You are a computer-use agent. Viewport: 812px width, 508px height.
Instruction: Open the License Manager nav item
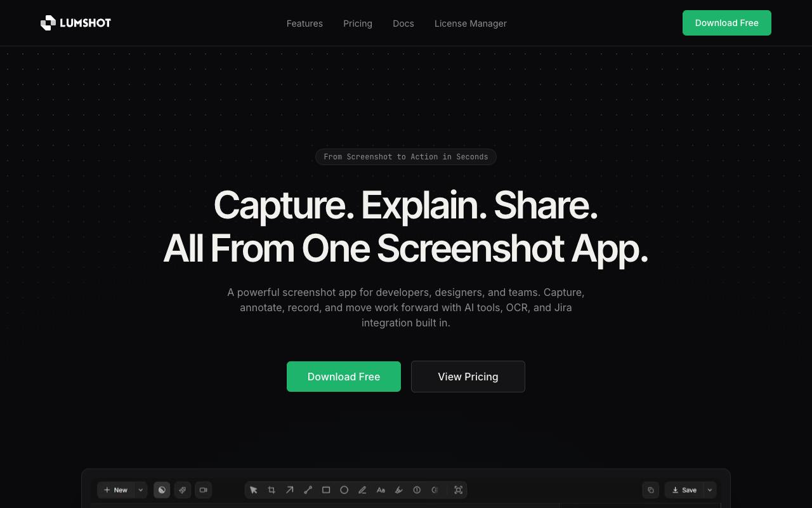471,23
